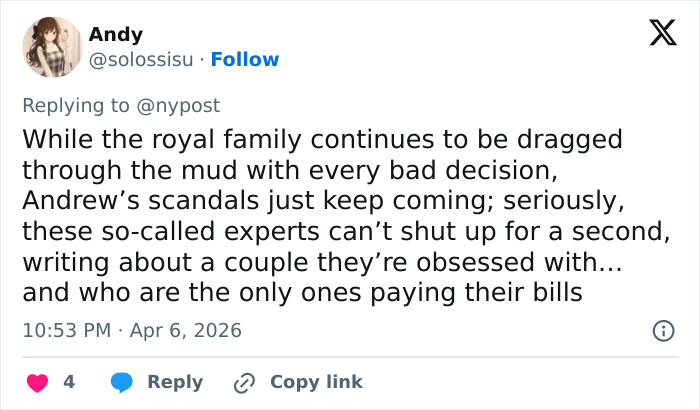The width and height of the screenshot is (700, 410).
Task: Open the info circle icon
Action: pos(662,330)
